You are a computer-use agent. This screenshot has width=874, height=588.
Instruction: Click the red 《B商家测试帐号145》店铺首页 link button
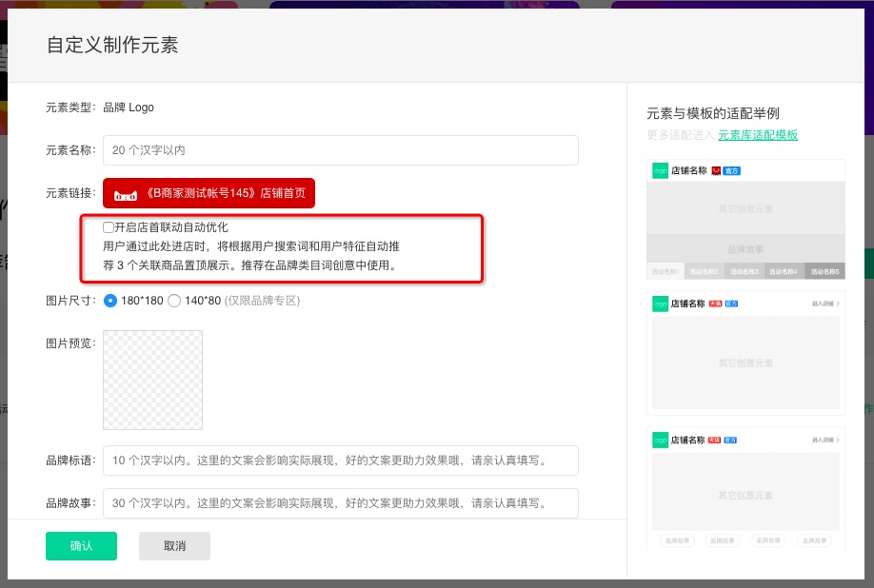209,193
